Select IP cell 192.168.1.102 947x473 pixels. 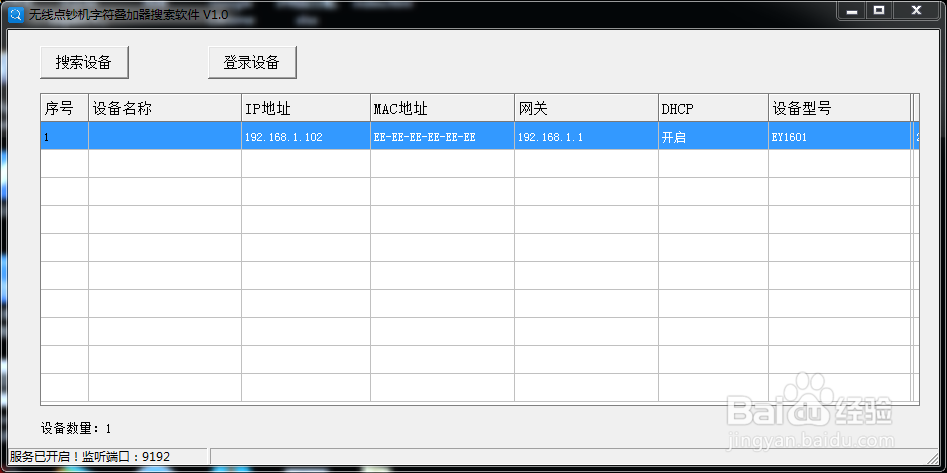tap(306, 137)
